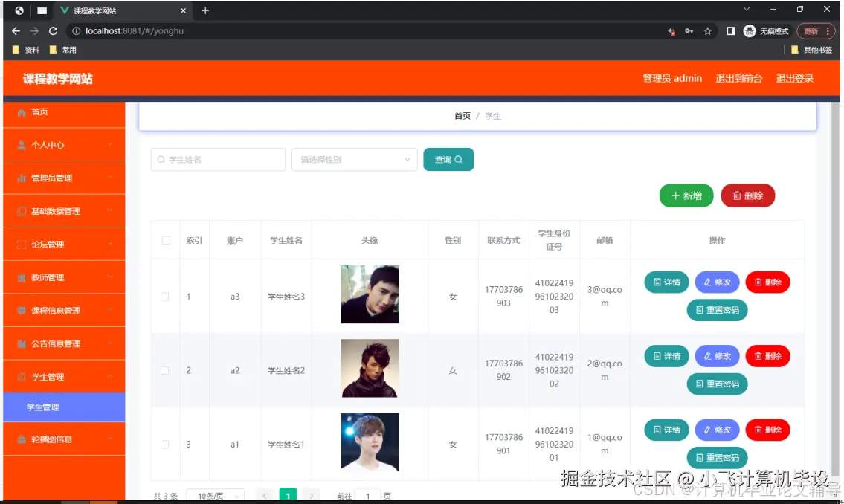
Task: Click 删除 in the 学生姓名1 row
Action: click(767, 430)
